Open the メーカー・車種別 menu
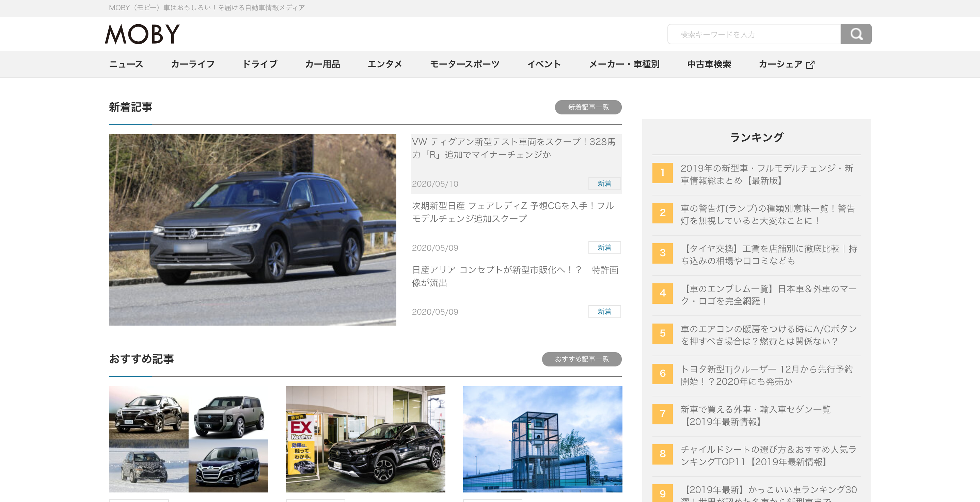980x502 pixels. point(624,64)
